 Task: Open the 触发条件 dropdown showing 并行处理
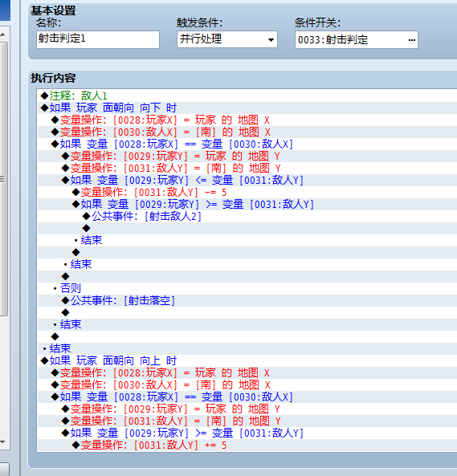tap(227, 39)
